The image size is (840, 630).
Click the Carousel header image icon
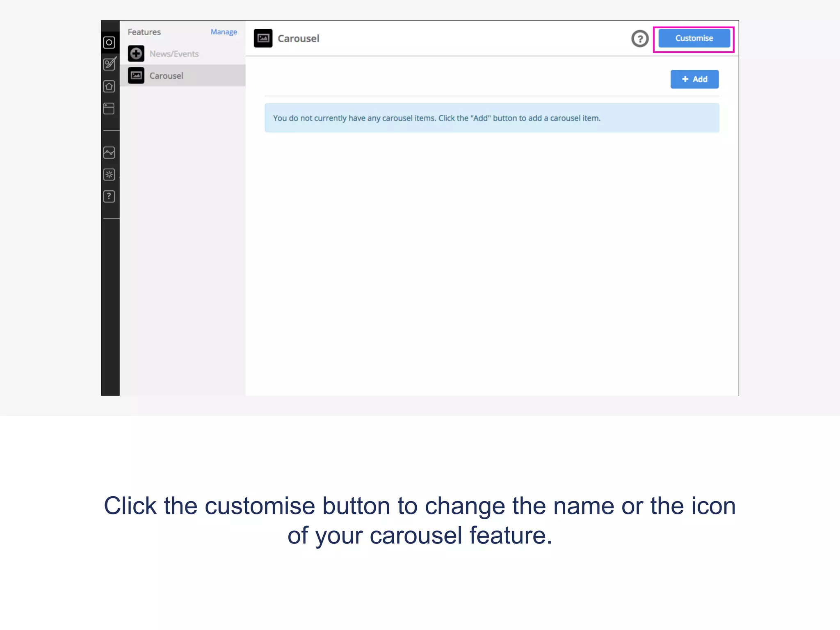263,38
